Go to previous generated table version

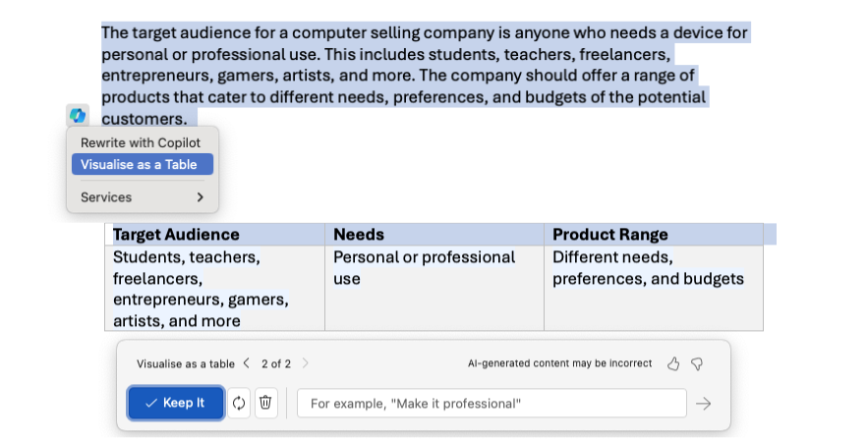pos(247,363)
